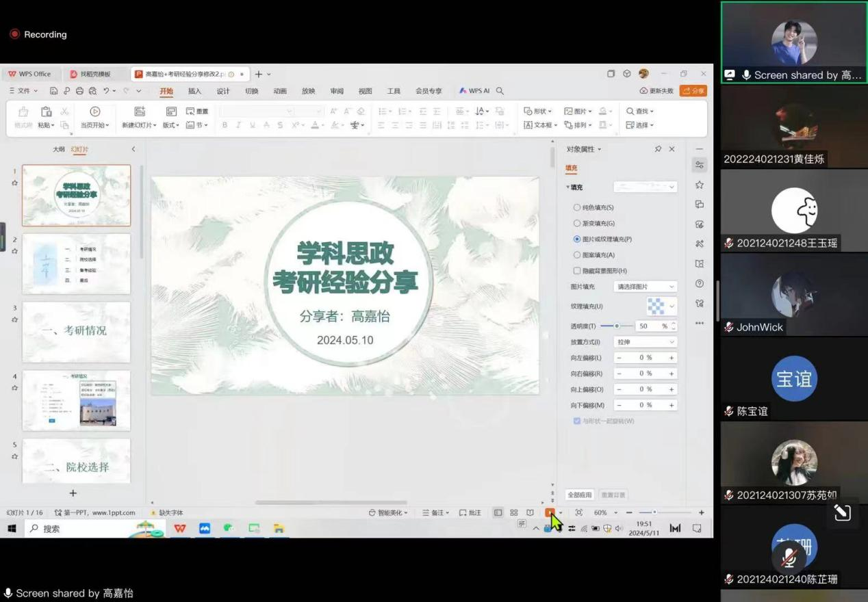This screenshot has height=602, width=868.
Task: Enable the 隐藏背景图形(H) checkbox
Action: (577, 271)
